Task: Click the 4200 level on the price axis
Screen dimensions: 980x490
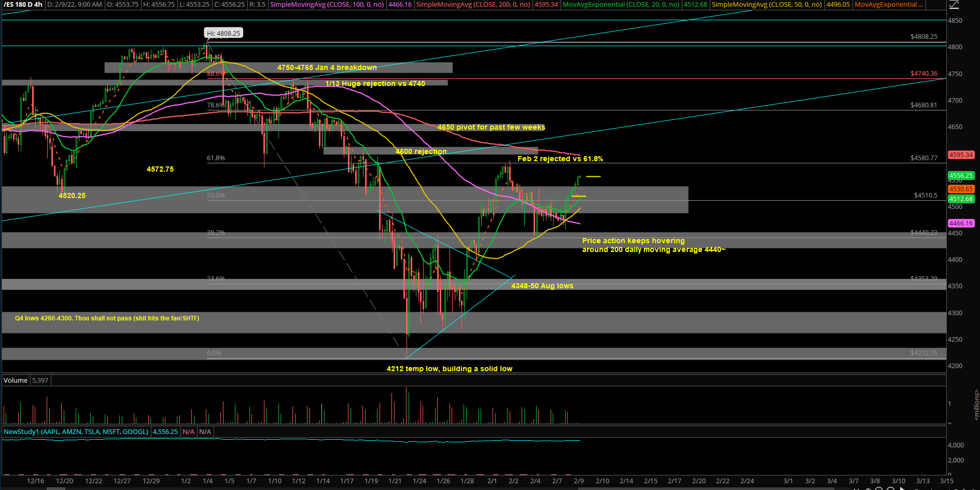Action: (955, 366)
